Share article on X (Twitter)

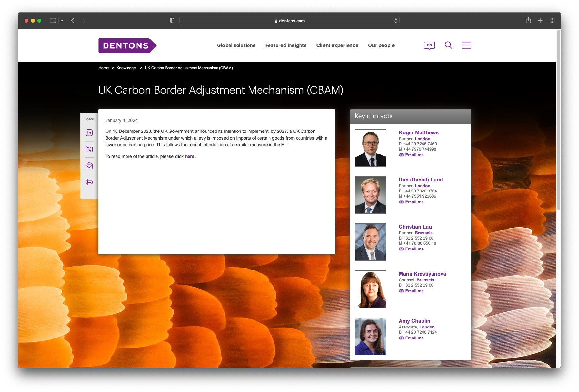[x=89, y=149]
